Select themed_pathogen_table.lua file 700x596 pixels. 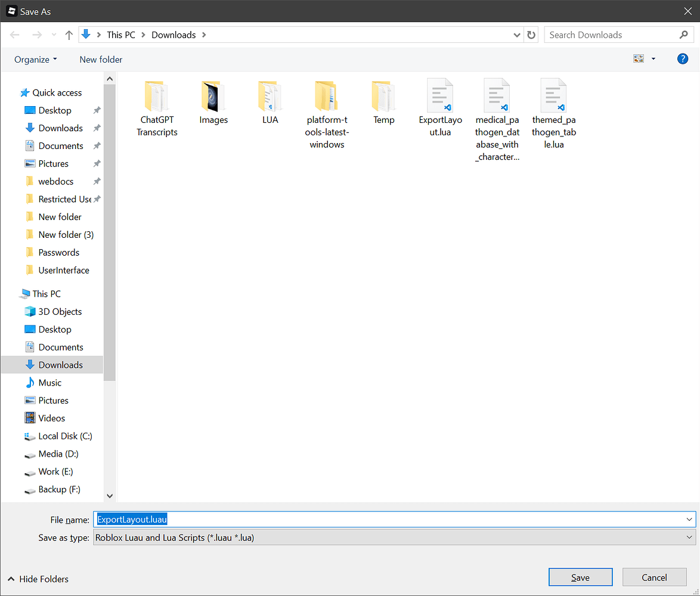click(553, 114)
